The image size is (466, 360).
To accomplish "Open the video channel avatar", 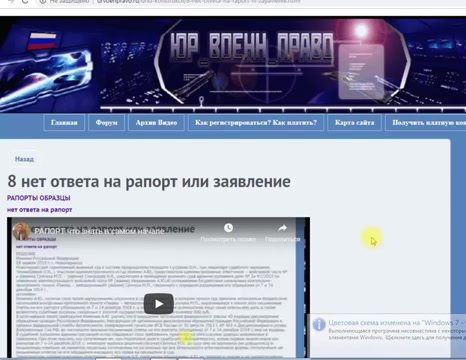I will [21, 231].
